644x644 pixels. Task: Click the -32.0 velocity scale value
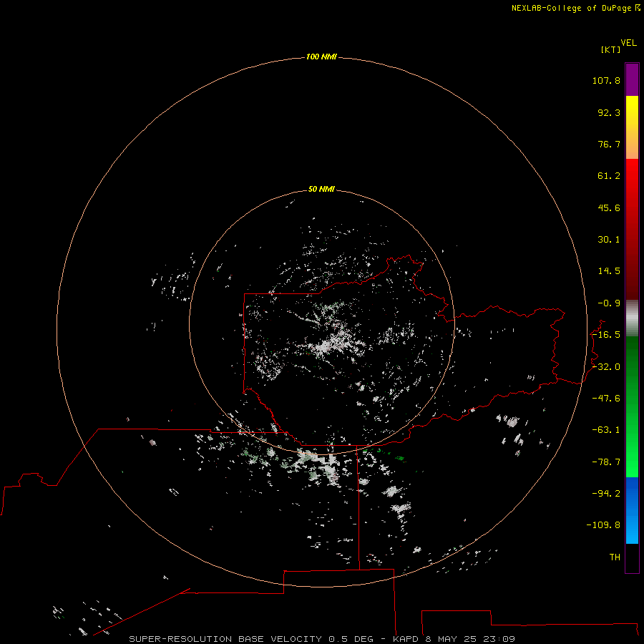(606, 367)
